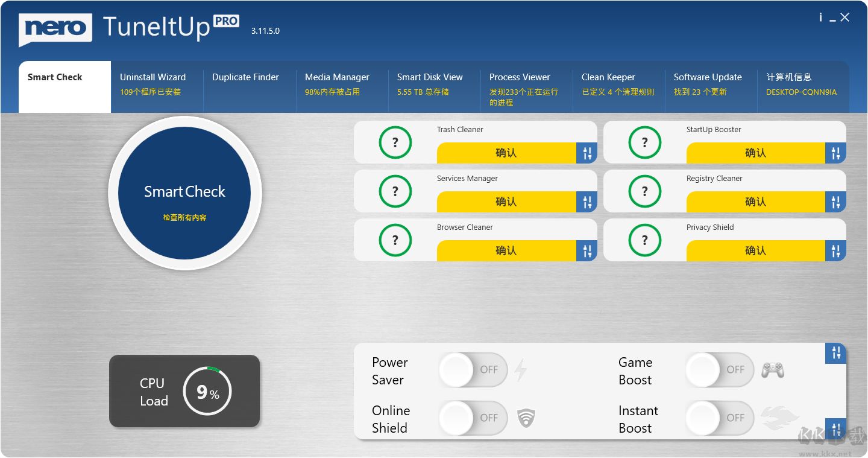Open the Software Update tab
The width and height of the screenshot is (868, 458).
(x=711, y=87)
